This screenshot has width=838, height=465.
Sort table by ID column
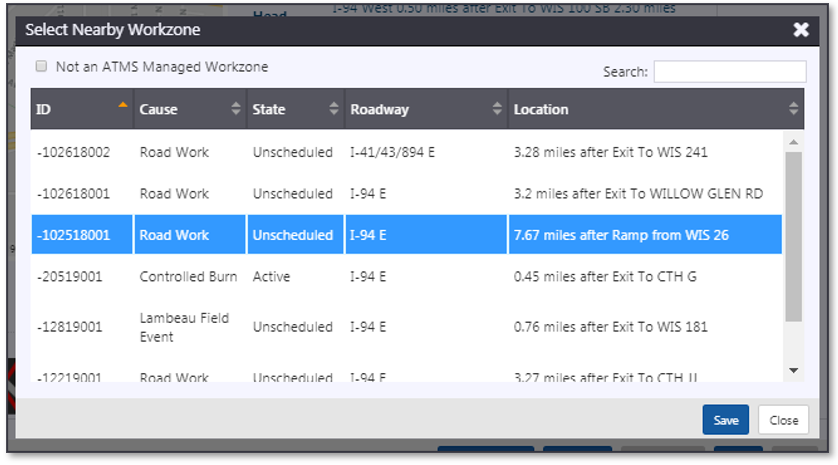(81, 109)
